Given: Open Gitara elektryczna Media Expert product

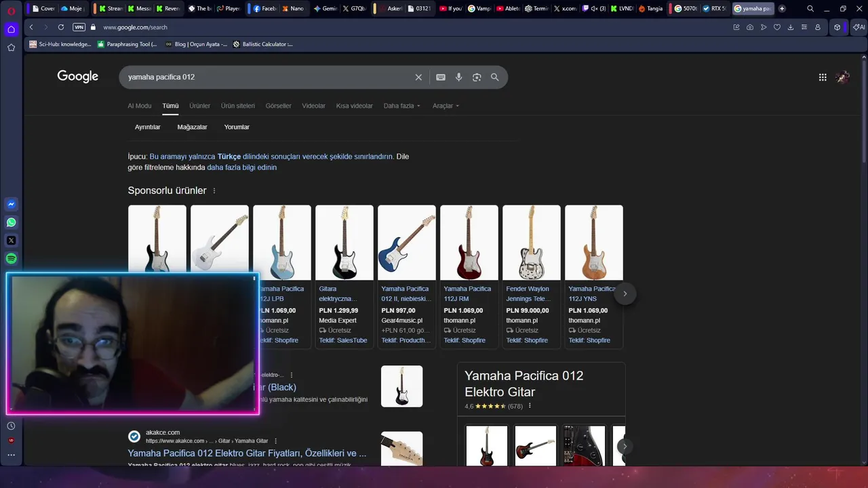Looking at the screenshot, I should pos(344,277).
